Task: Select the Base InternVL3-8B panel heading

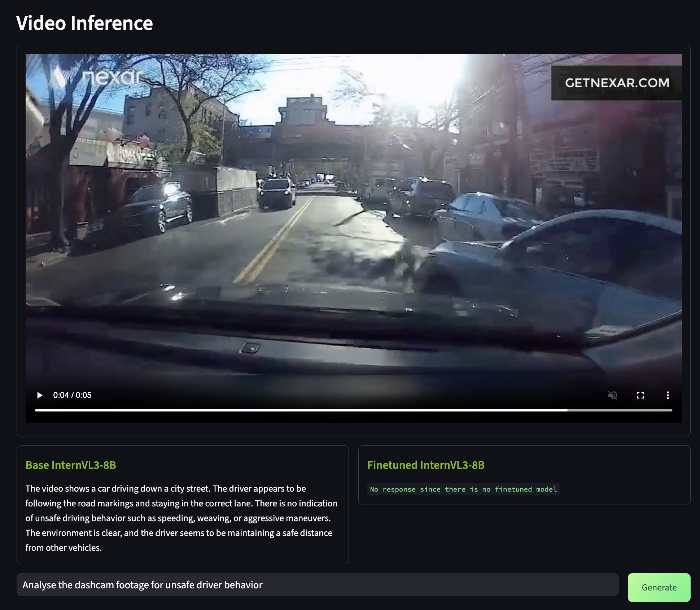Action: (71, 465)
